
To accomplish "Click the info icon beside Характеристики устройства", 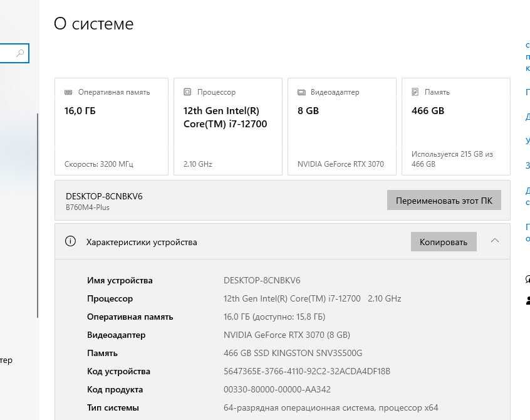I will click(70, 241).
